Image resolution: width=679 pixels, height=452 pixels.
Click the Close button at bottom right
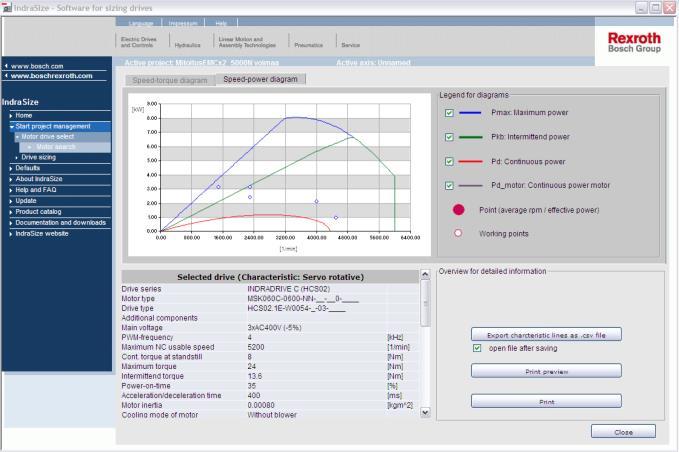click(x=623, y=432)
